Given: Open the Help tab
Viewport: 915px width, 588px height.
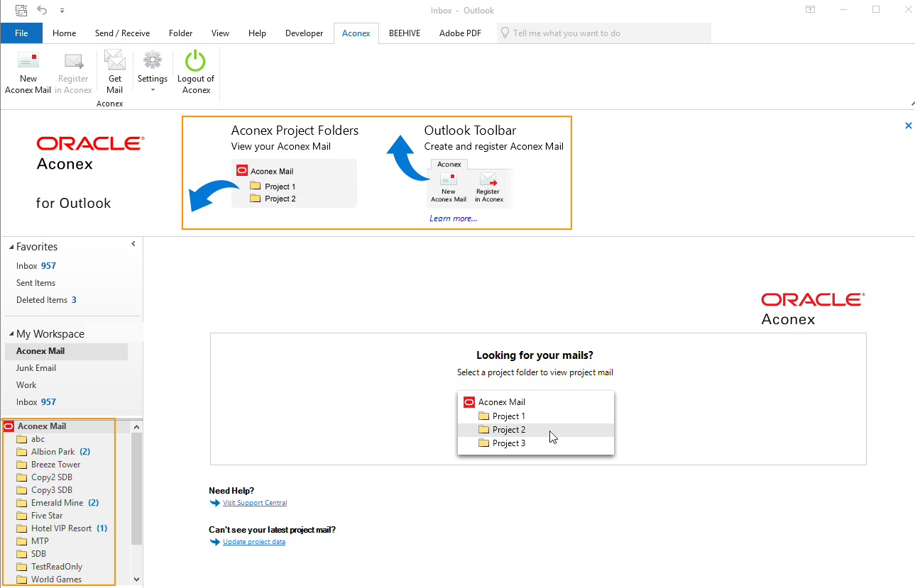Looking at the screenshot, I should (257, 33).
